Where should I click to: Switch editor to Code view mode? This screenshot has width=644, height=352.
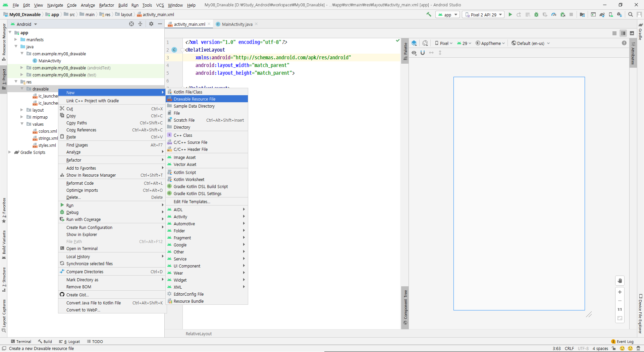tap(614, 33)
